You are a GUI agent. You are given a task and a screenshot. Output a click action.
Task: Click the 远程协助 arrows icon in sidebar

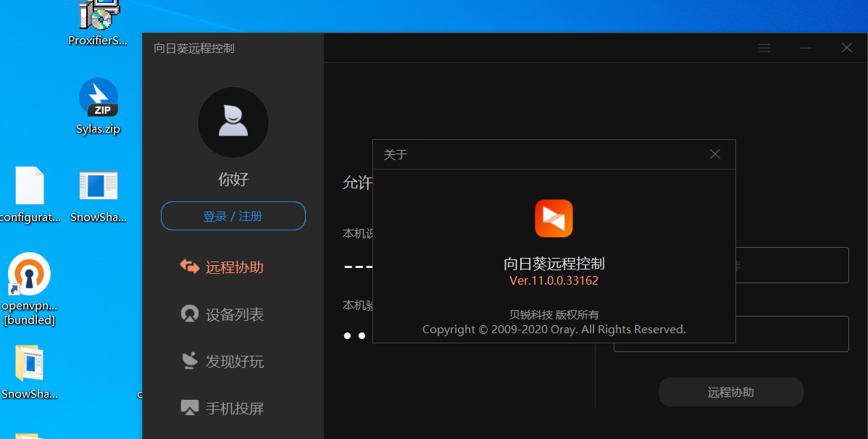click(190, 267)
